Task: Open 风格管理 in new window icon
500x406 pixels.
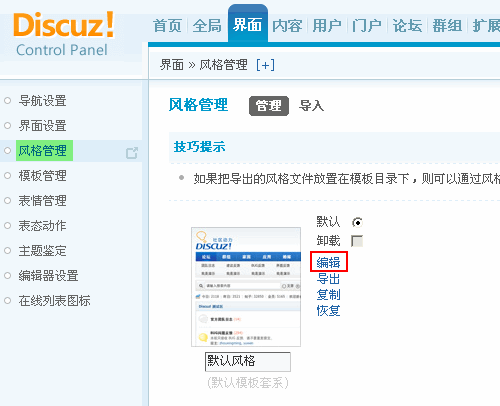Action: [x=132, y=153]
